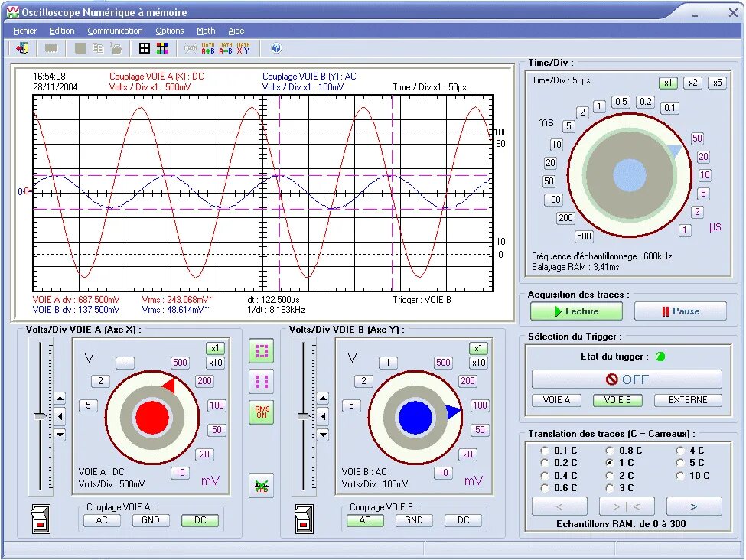Viewport: 746px width, 560px height.
Task: Open the Options menu
Action: click(x=170, y=31)
